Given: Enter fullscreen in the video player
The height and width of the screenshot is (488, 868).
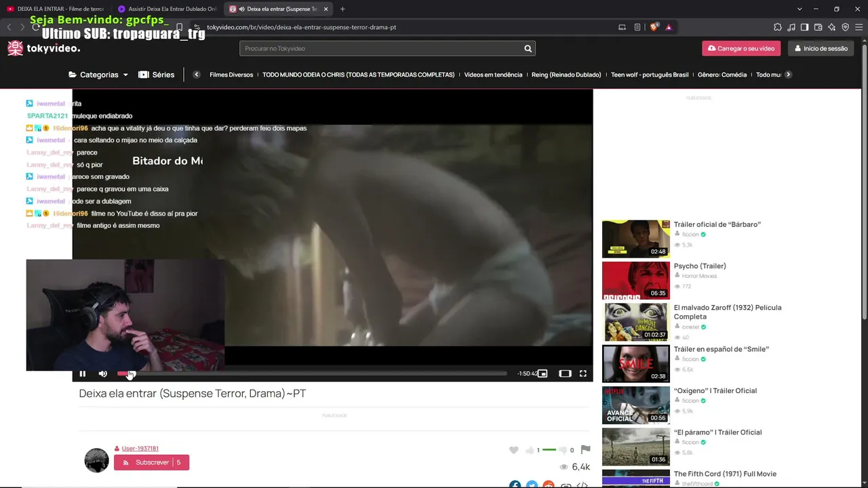Looking at the screenshot, I should [583, 373].
